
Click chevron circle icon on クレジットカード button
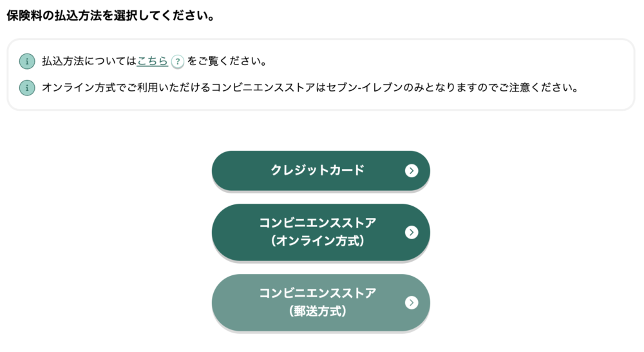(x=411, y=171)
